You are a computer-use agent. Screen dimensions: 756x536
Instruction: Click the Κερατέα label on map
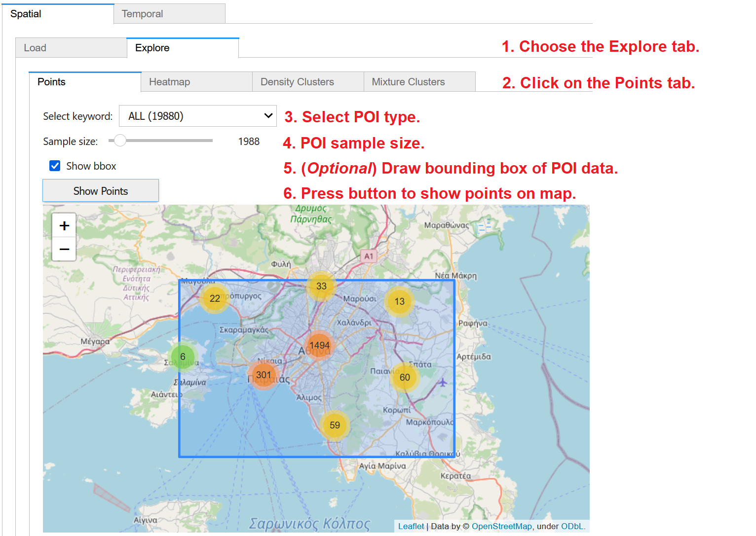[x=455, y=476]
